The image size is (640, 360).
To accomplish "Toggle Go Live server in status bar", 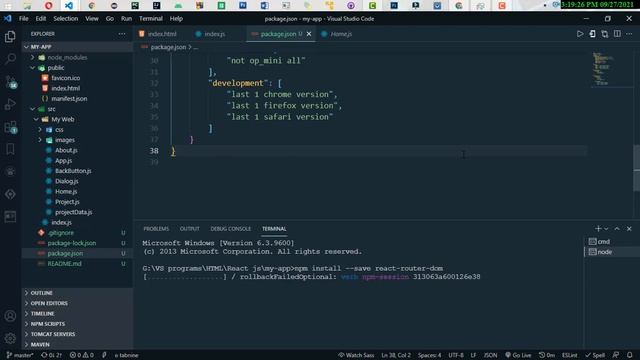I will pyautogui.click(x=518, y=355).
